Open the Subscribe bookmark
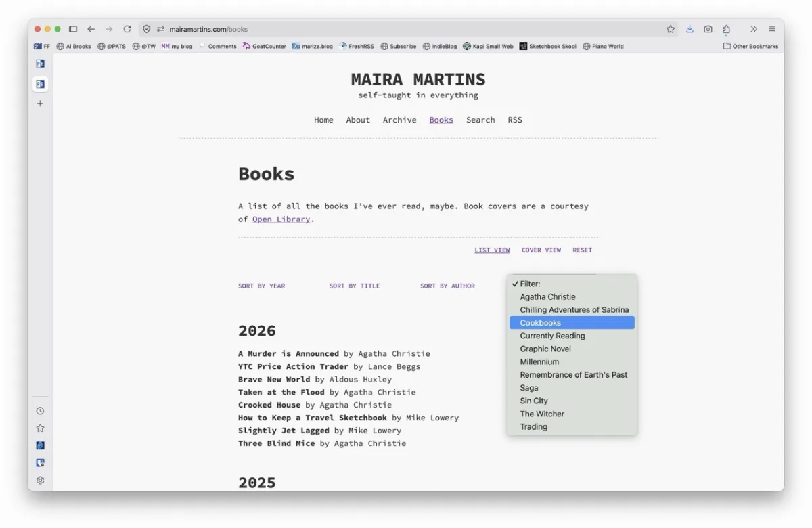 point(399,47)
